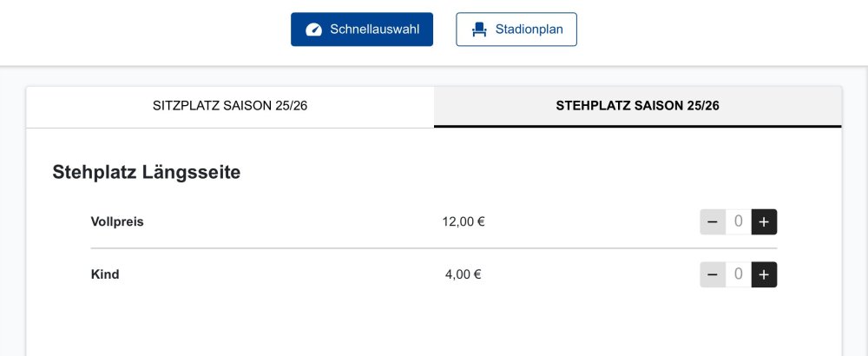Select the Stehplatz Saison 25/26 tab
This screenshot has height=356, width=868.
(637, 107)
